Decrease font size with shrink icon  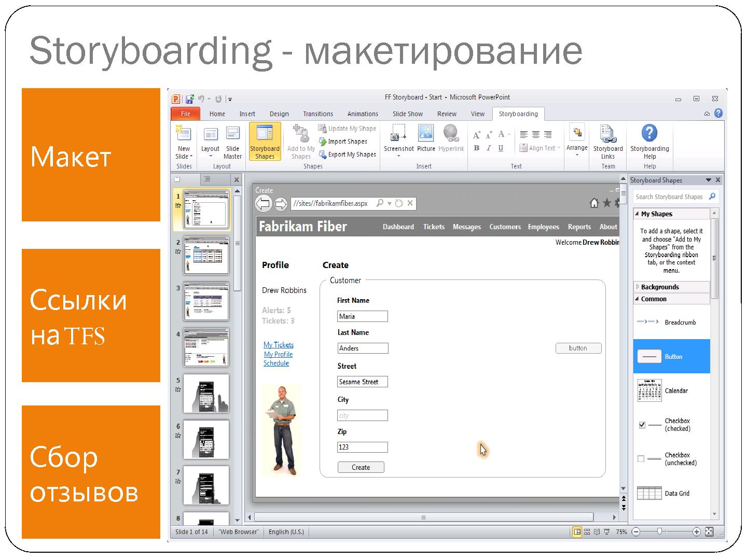489,135
